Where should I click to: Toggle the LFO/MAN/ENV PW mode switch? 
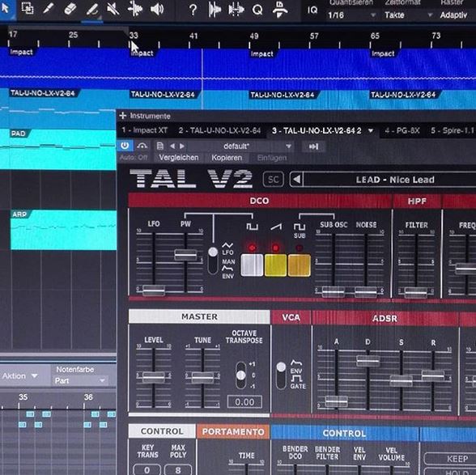(213, 261)
